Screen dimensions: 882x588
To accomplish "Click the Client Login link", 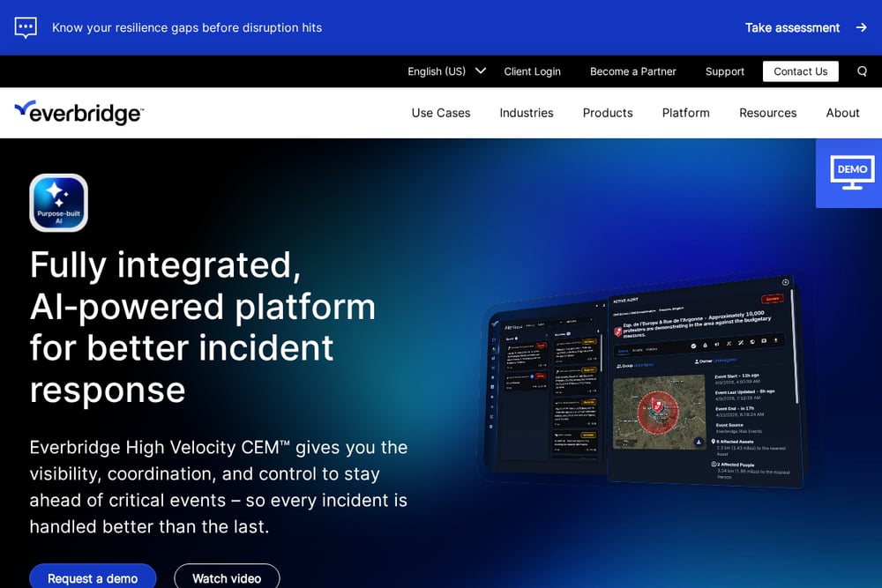I will coord(532,71).
